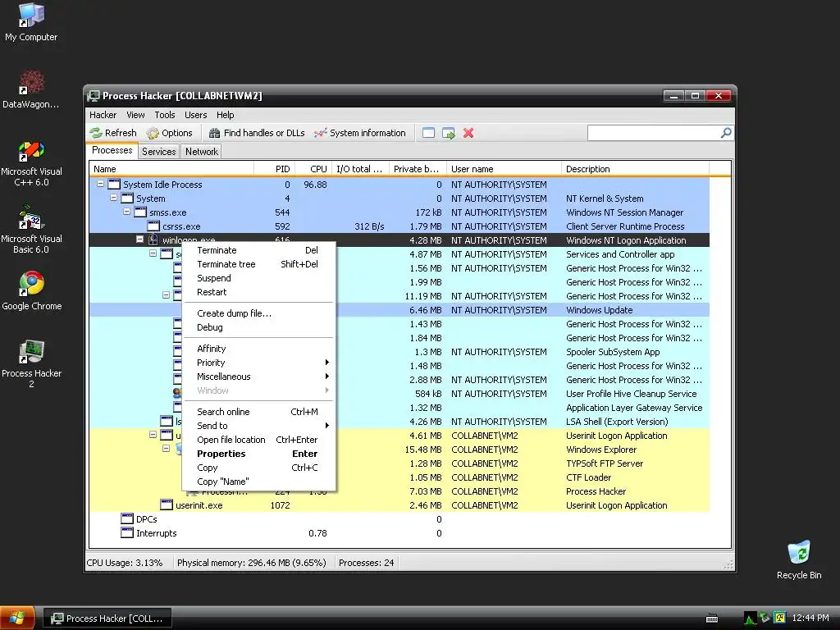This screenshot has height=630, width=840.
Task: Select Restart in the context menu
Action: (x=258, y=292)
